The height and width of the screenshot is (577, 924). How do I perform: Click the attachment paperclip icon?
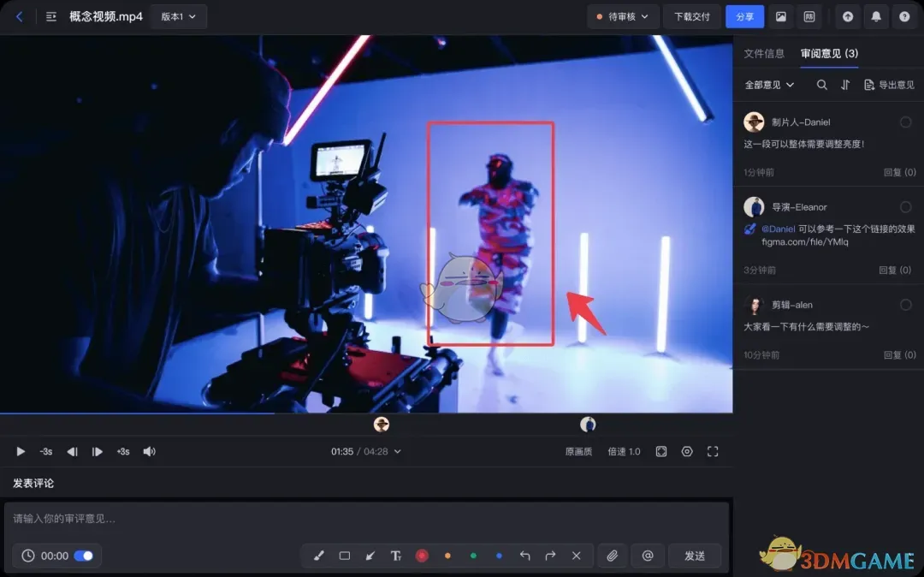coord(612,556)
